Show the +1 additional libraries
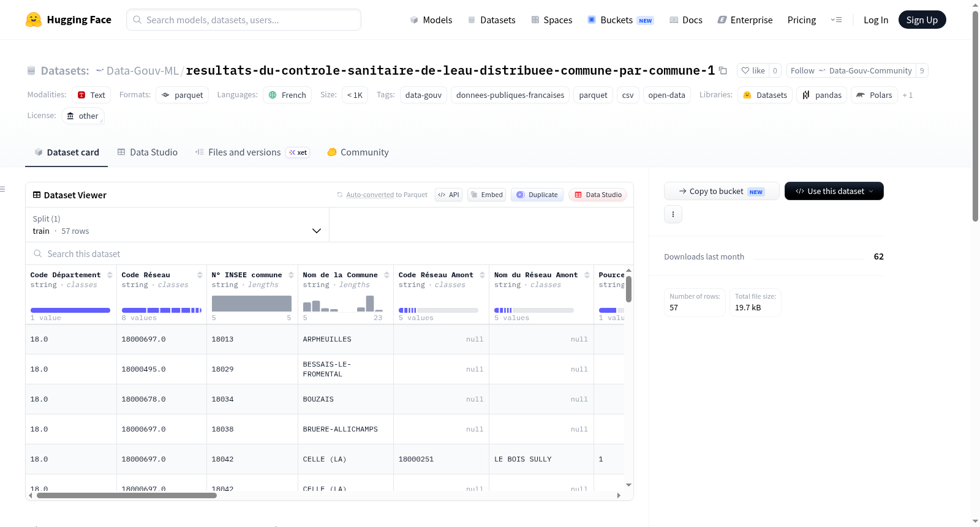The image size is (980, 527). (908, 95)
